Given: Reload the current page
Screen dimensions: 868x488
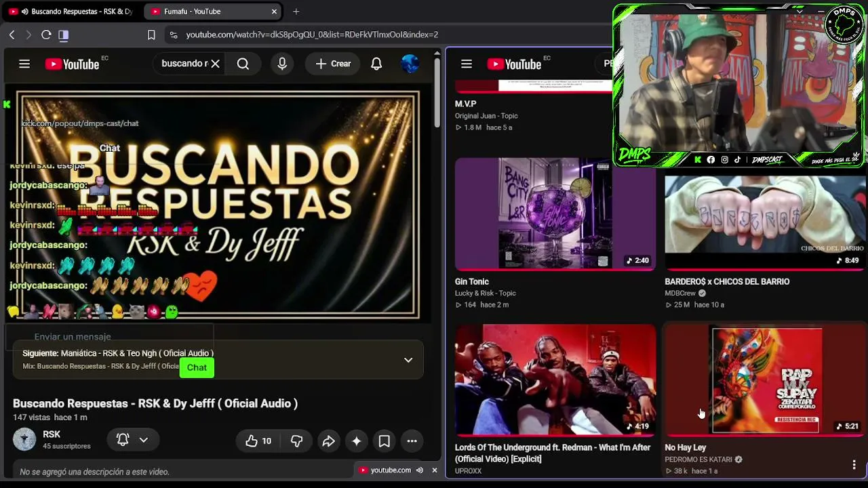Looking at the screenshot, I should coord(46,35).
